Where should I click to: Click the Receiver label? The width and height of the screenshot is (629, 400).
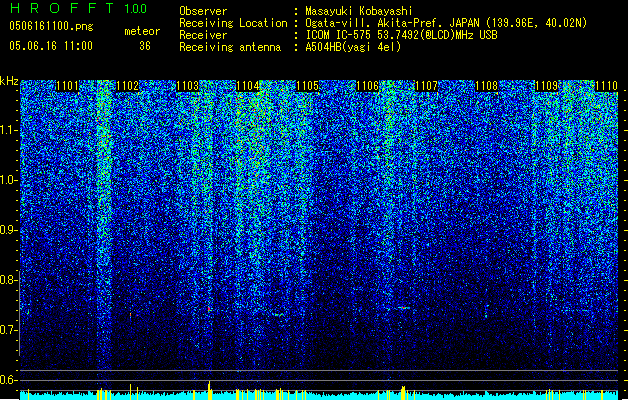(203, 35)
